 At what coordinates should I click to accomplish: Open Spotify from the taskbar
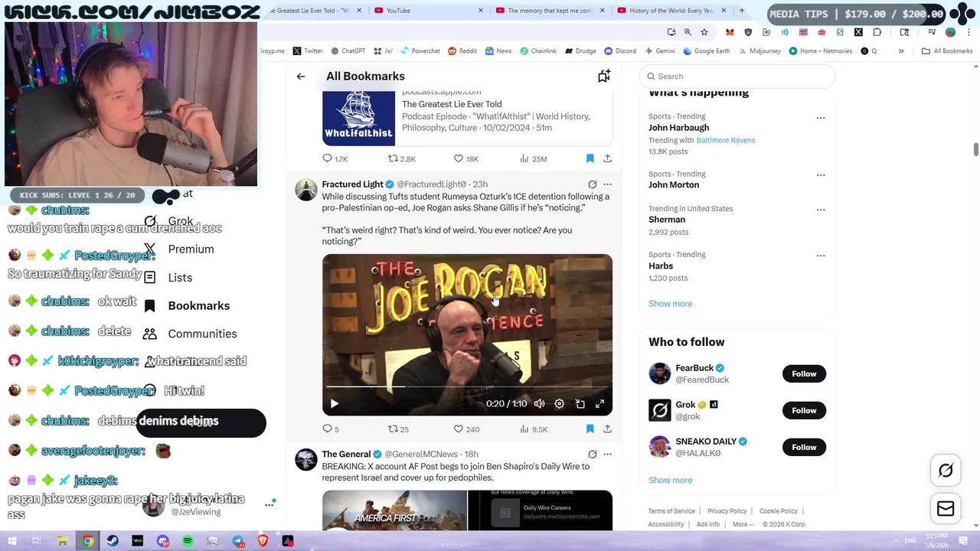point(188,541)
